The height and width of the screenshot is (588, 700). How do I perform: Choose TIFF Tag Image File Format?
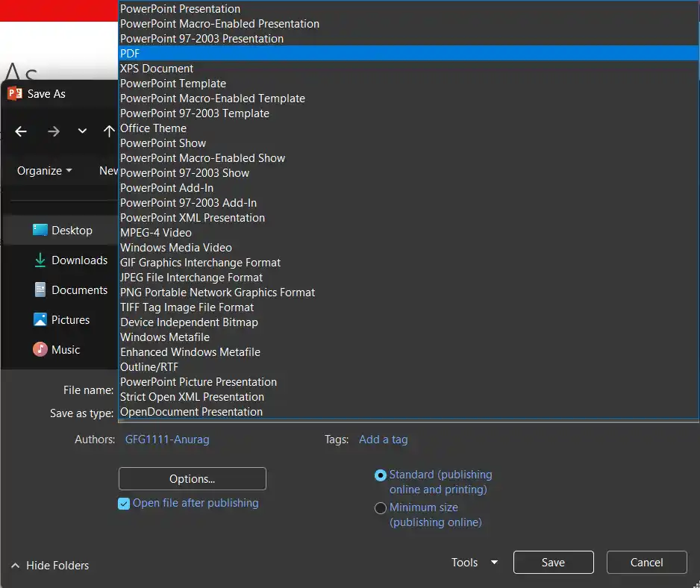click(408, 307)
